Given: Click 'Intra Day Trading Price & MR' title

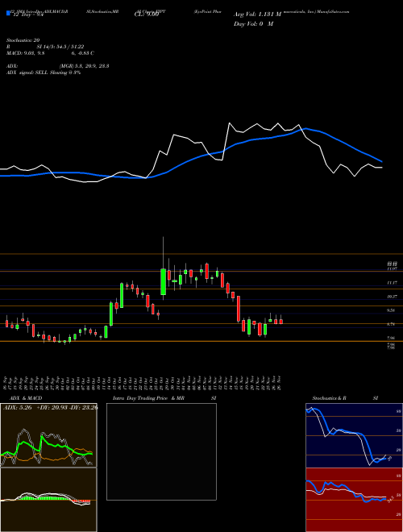Looking at the screenshot, I should (148, 398).
